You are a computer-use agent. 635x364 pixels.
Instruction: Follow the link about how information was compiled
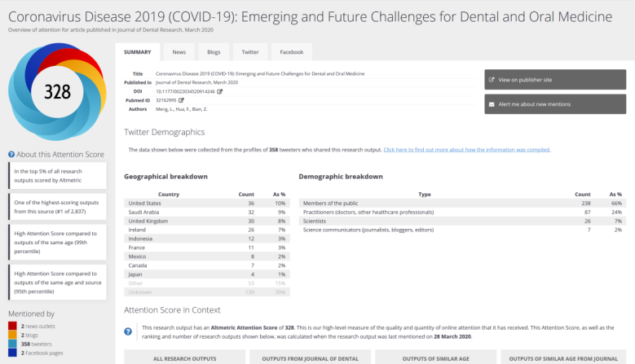coord(467,150)
